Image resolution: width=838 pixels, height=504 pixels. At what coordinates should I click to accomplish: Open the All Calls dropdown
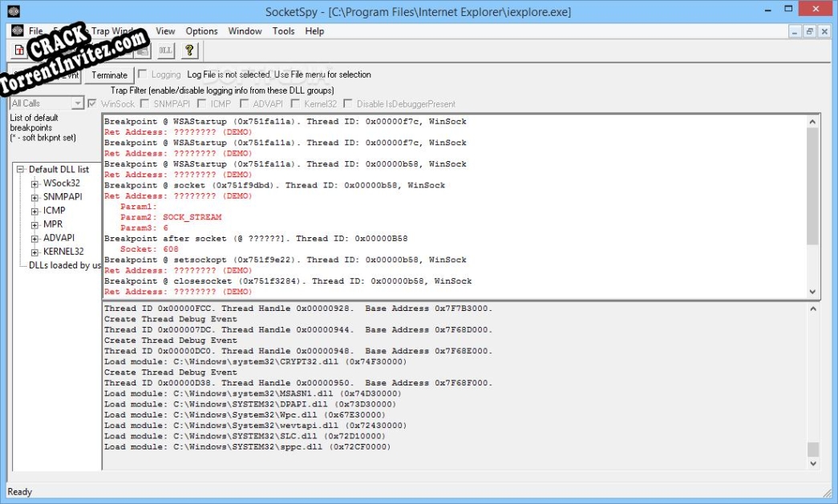(x=78, y=103)
